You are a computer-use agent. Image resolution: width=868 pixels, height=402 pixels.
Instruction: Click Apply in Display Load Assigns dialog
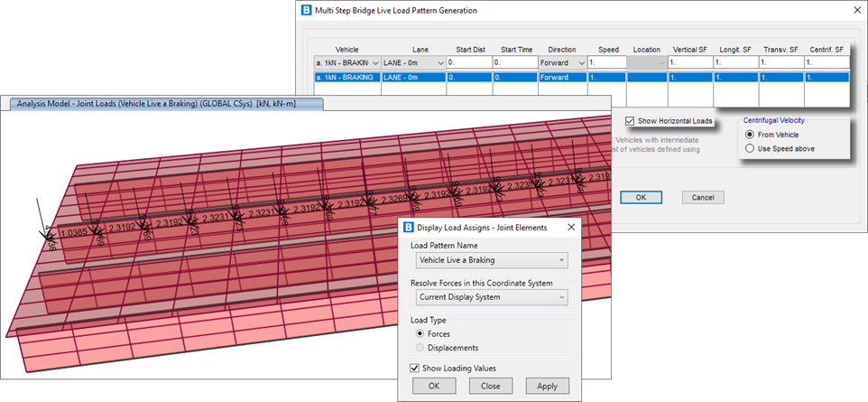[547, 386]
